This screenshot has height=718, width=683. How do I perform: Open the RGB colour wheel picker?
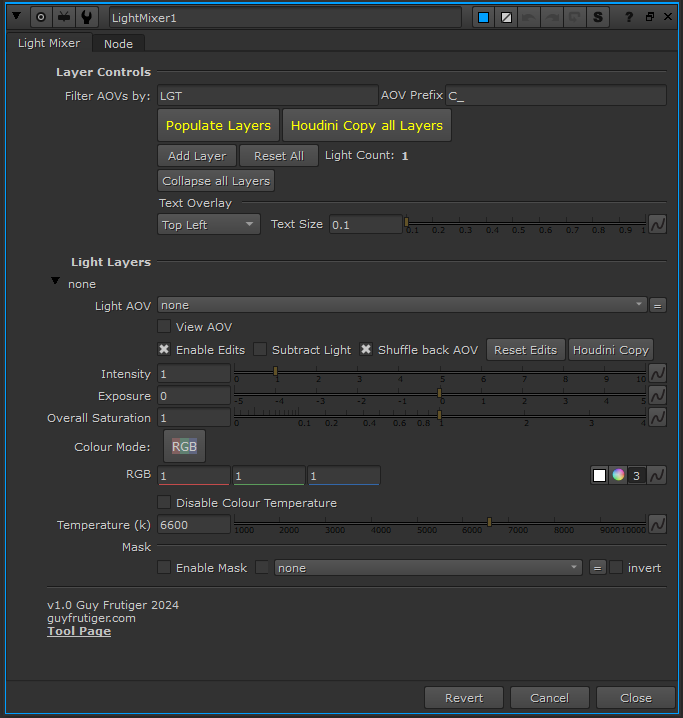[x=618, y=475]
